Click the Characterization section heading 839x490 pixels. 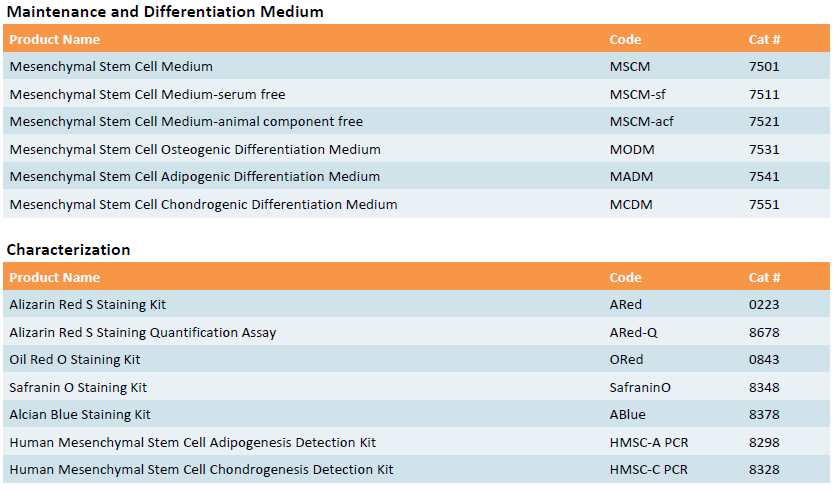pyautogui.click(x=69, y=250)
